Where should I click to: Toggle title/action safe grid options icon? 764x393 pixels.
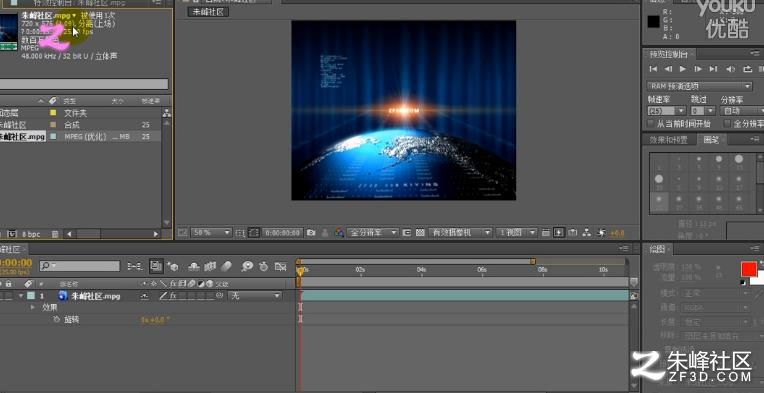[x=239, y=233]
